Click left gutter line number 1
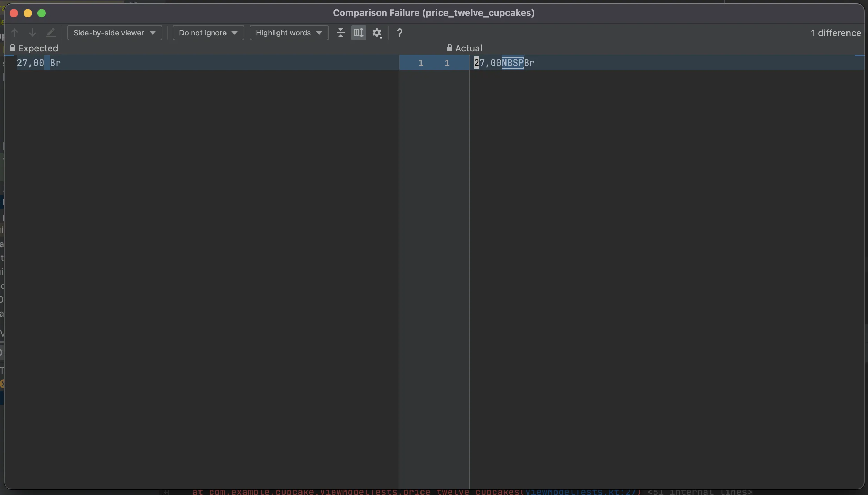868x495 pixels. [420, 63]
